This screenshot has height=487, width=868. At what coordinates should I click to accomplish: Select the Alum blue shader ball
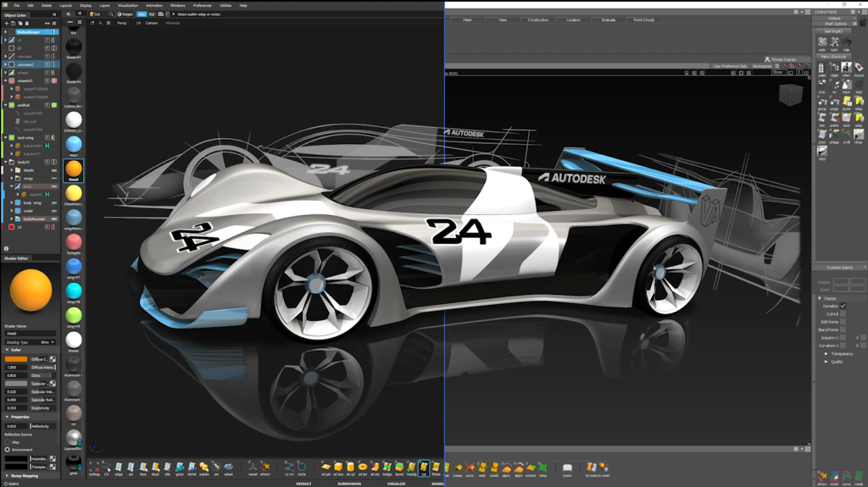pos(74,144)
